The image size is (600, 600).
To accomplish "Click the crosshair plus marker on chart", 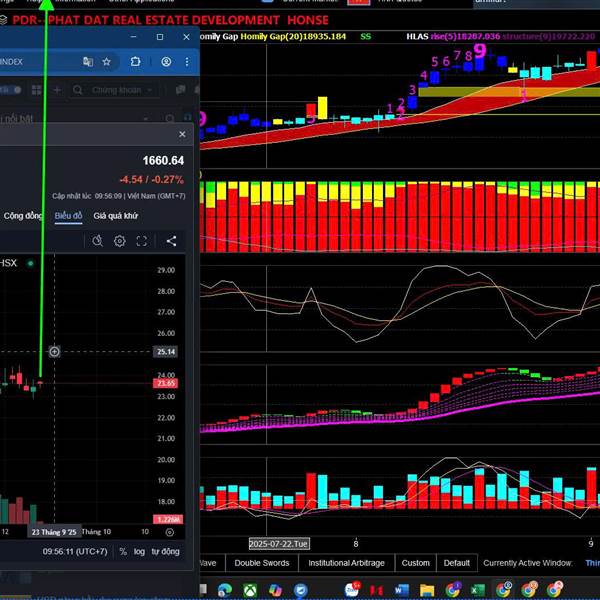I will [54, 351].
